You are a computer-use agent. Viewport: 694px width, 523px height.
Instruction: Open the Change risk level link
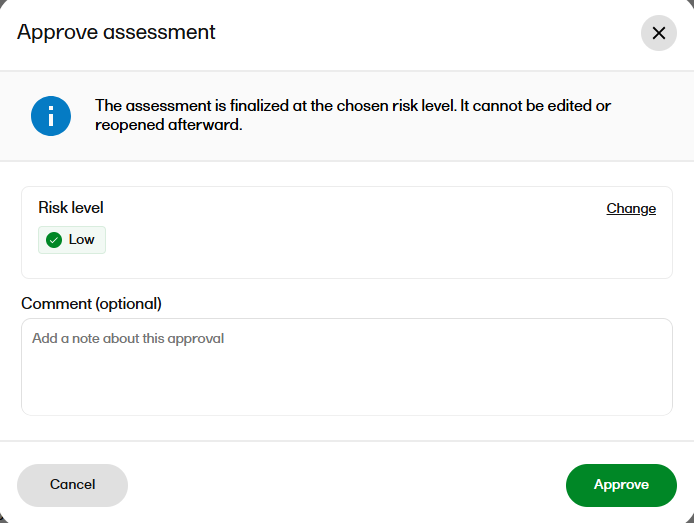click(631, 208)
